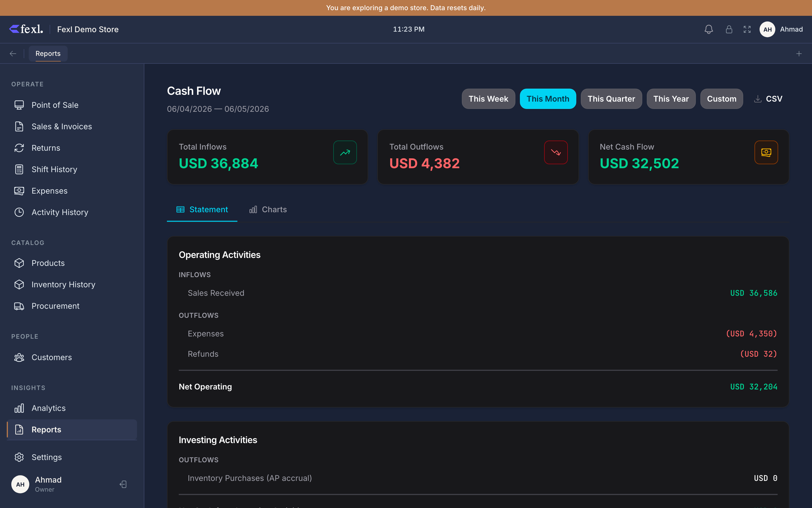Click the Sales & Invoices document icon
The image size is (812, 508).
coord(19,126)
